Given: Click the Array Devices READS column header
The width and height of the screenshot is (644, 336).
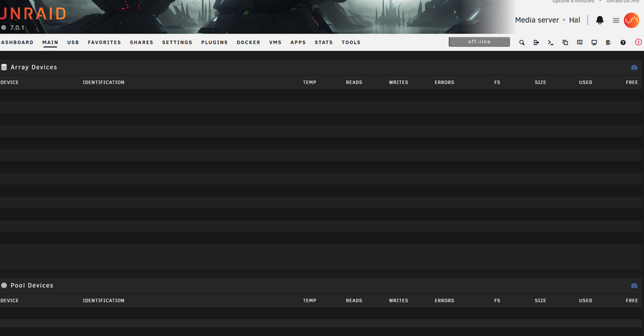Looking at the screenshot, I should click(354, 82).
